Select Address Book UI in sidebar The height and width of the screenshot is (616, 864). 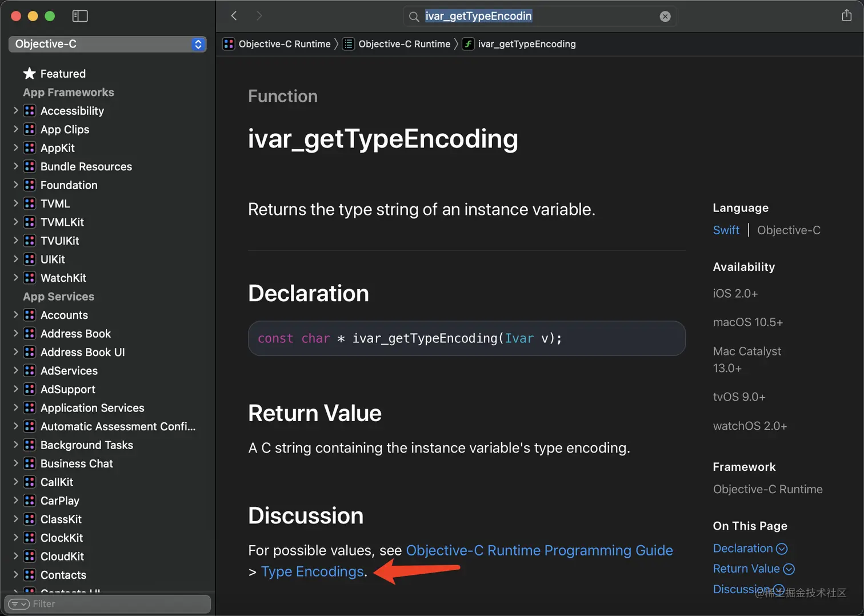point(83,352)
